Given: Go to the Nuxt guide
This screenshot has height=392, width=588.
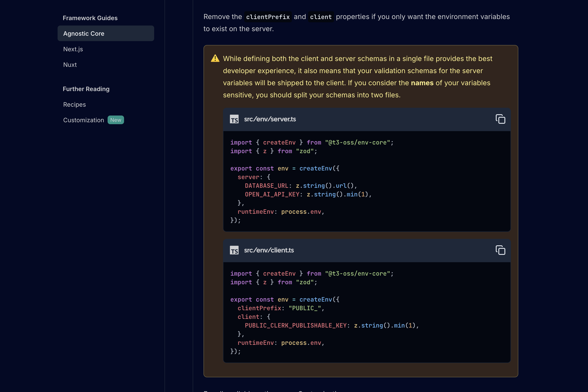Looking at the screenshot, I should tap(70, 65).
